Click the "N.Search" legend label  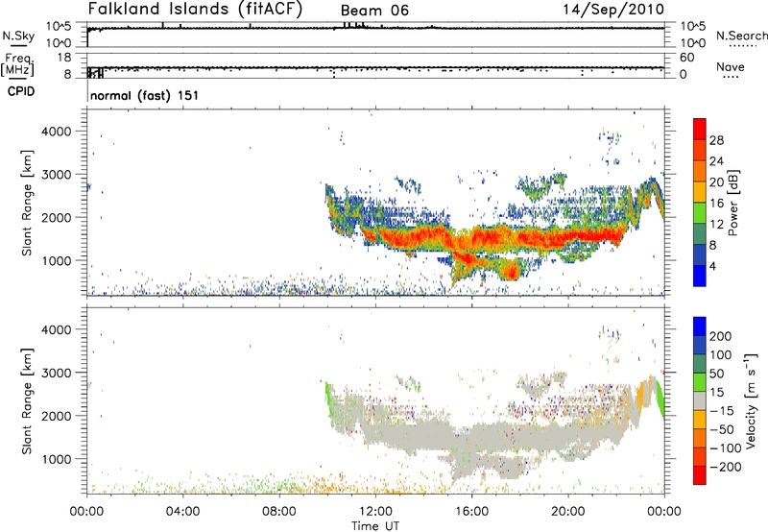click(x=741, y=36)
